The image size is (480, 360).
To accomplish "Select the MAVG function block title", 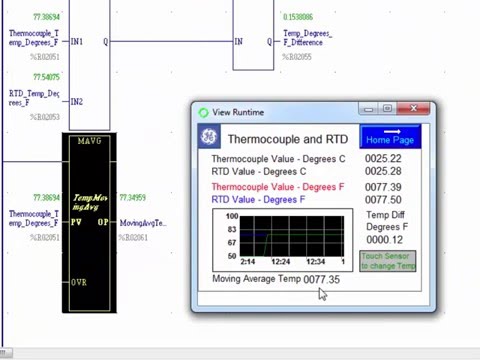I will (x=89, y=141).
